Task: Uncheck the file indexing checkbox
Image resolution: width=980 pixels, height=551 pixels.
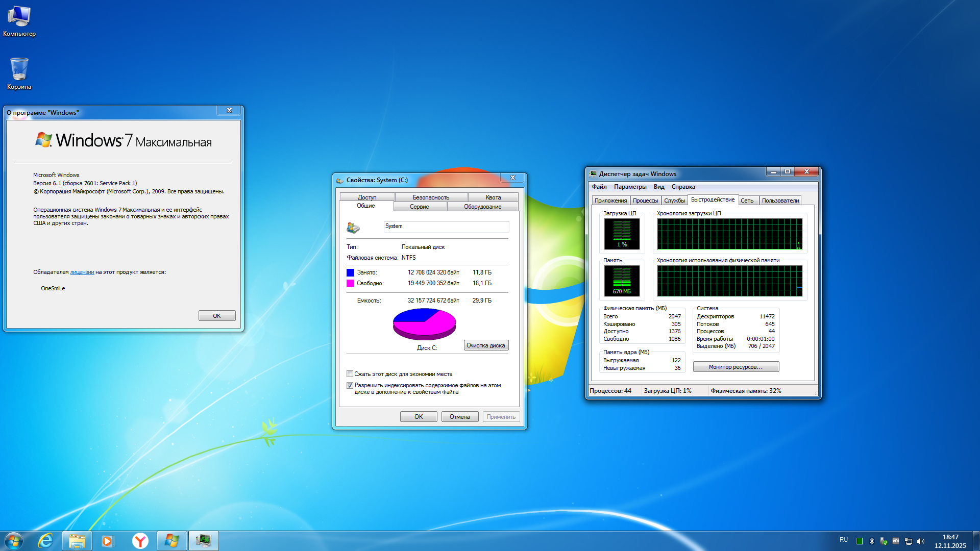Action: click(350, 386)
